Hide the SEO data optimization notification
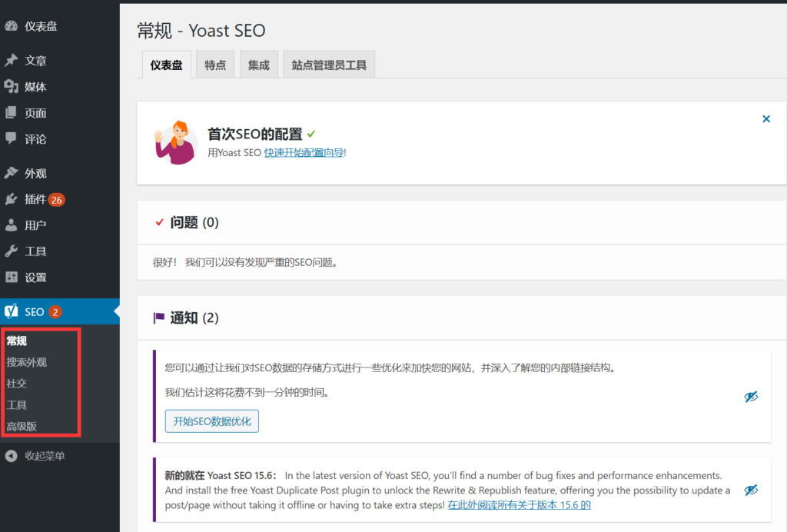 [x=751, y=397]
